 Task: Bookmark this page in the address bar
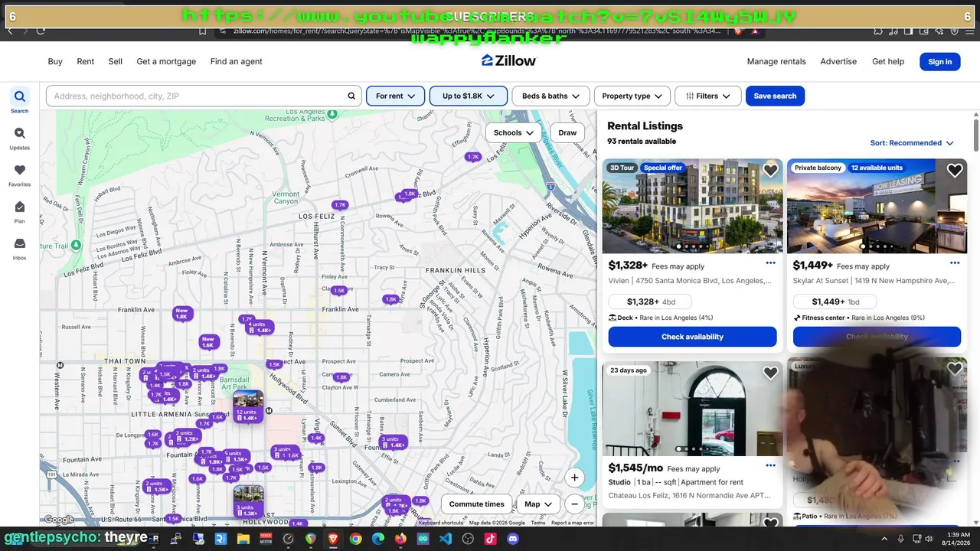click(202, 31)
